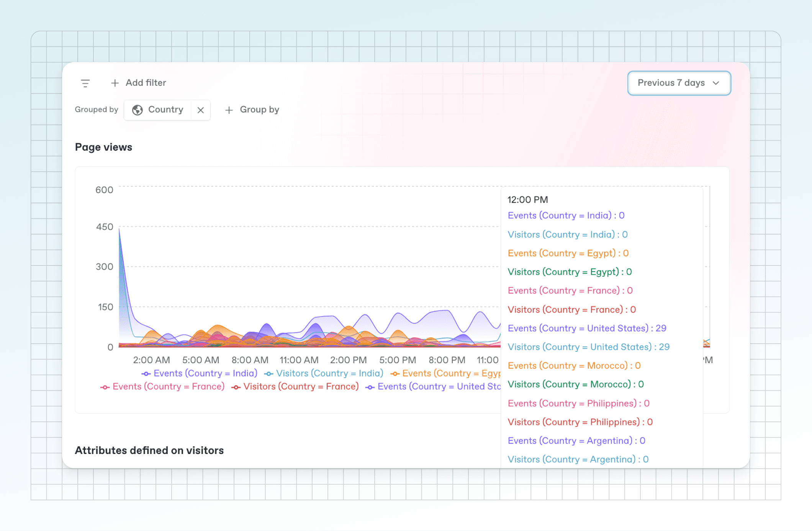This screenshot has width=812, height=531.
Task: Remove the Country grouping with X
Action: pyautogui.click(x=200, y=110)
